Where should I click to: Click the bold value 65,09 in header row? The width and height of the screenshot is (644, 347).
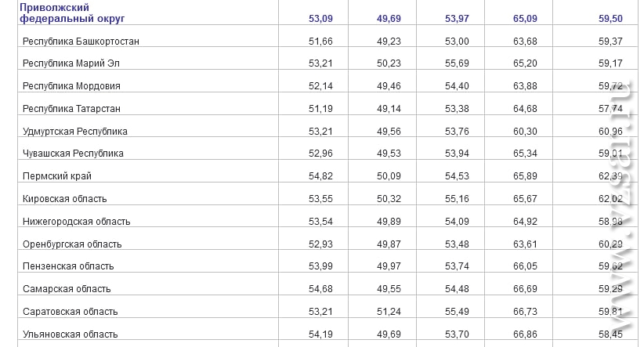pos(525,19)
